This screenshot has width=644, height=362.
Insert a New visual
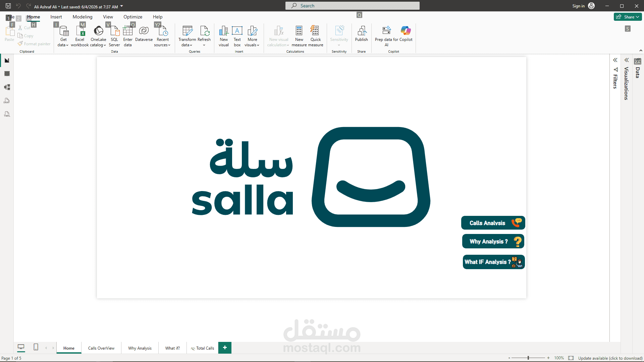tap(224, 36)
